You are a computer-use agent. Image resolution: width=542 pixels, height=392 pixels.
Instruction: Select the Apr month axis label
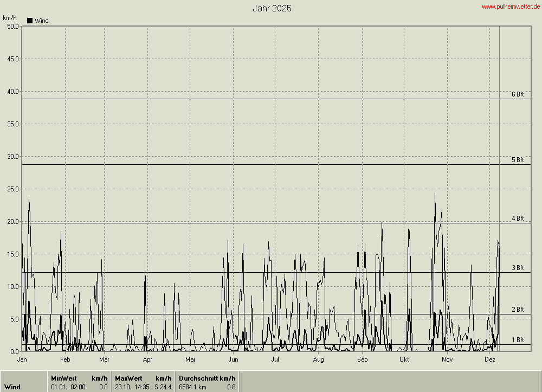pos(147,359)
